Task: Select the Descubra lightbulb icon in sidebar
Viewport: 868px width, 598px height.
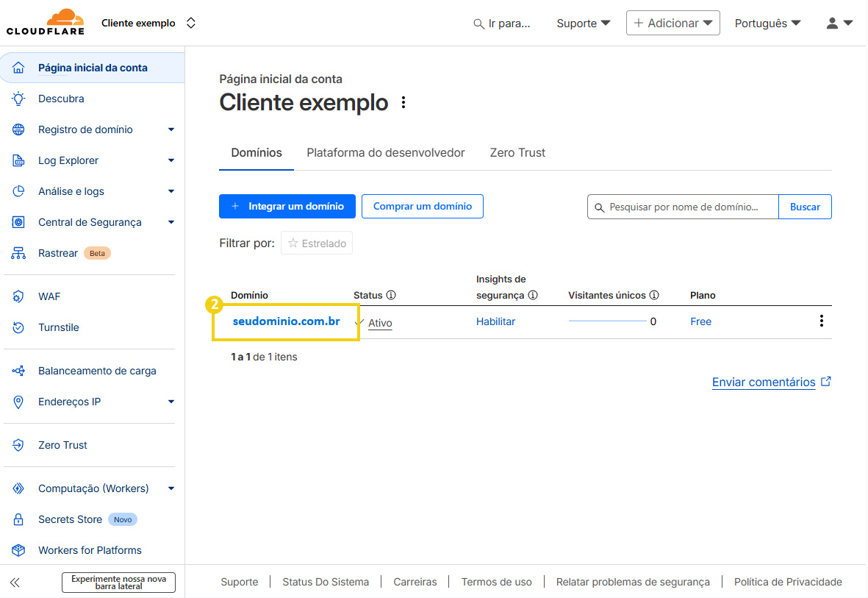Action: point(21,98)
